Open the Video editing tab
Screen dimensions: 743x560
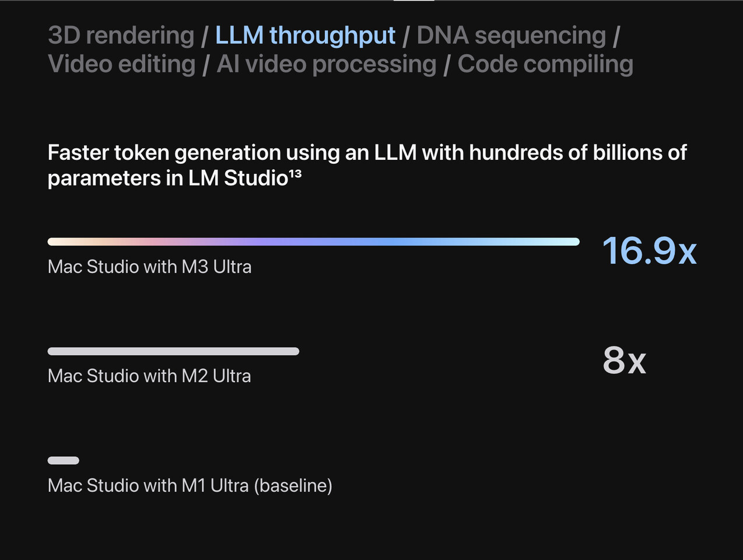pyautogui.click(x=121, y=64)
